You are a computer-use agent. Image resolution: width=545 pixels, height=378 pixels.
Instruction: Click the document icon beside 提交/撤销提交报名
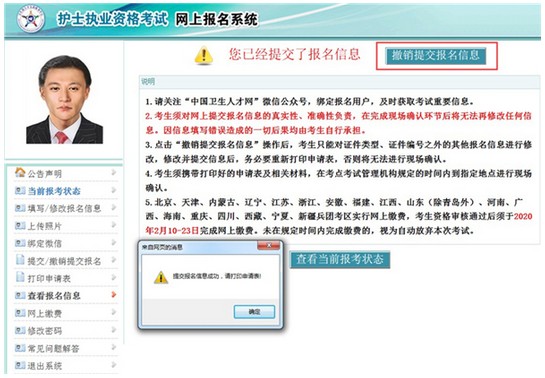(20, 260)
